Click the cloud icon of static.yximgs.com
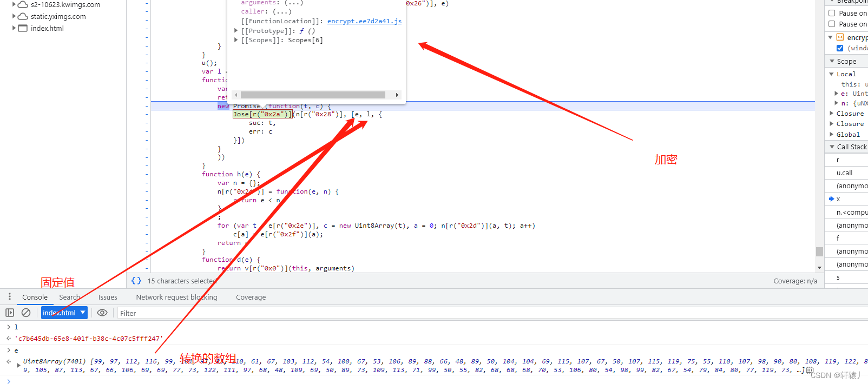868x384 pixels. click(23, 16)
